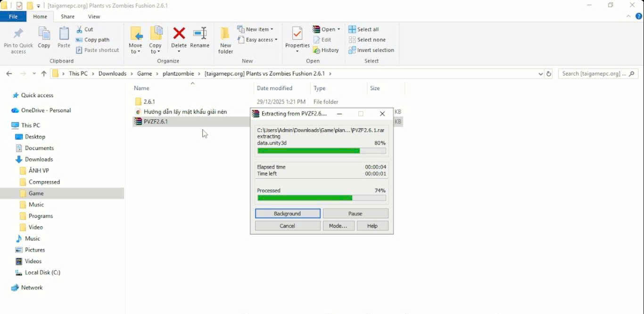Screen dimensions: 644x314
Task: Click the folder search input field
Action: click(x=594, y=74)
